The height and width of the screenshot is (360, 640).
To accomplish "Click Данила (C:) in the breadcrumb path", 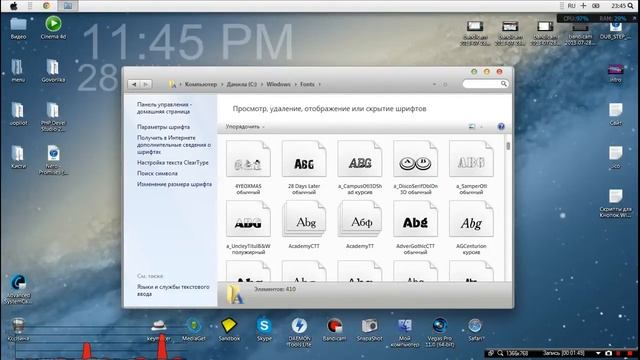I will pyautogui.click(x=242, y=84).
